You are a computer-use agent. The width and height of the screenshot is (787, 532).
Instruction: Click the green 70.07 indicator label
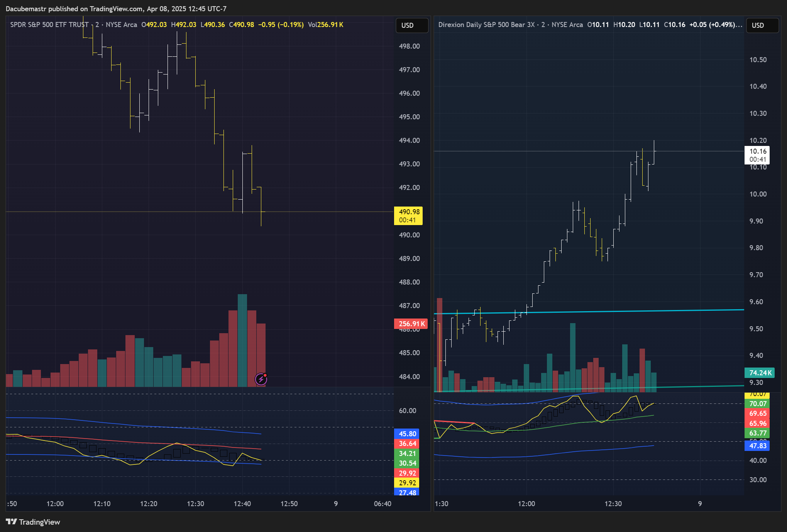(x=757, y=404)
